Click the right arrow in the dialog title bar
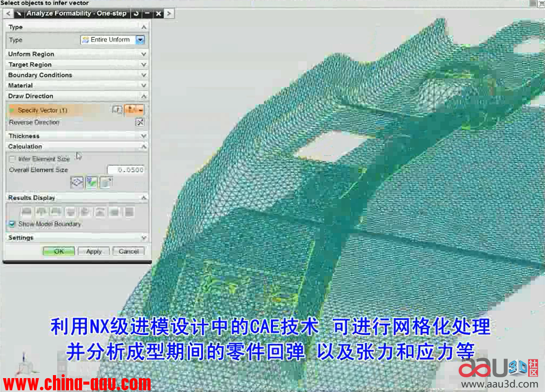Screen dimensions: 545x392 169,13
